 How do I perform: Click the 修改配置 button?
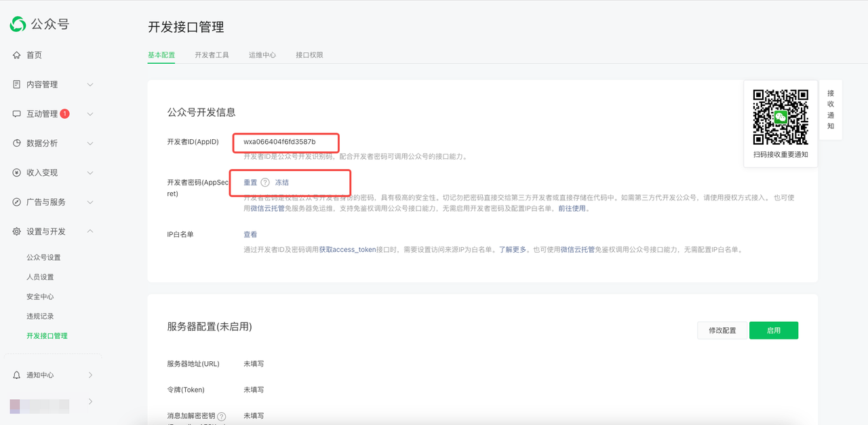(722, 331)
